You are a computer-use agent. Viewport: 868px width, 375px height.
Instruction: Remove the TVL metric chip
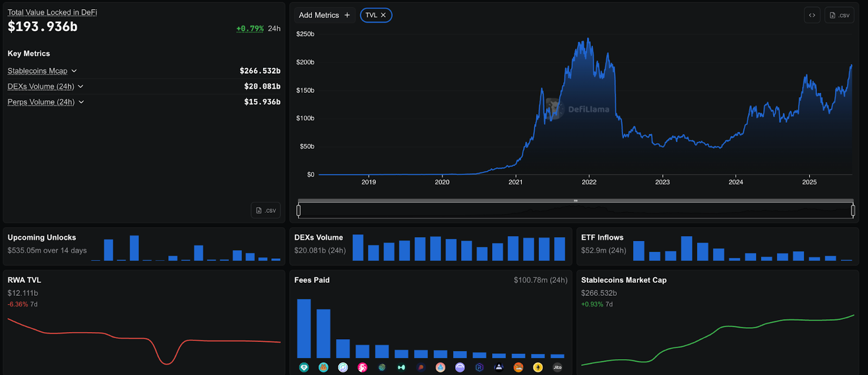tap(383, 15)
